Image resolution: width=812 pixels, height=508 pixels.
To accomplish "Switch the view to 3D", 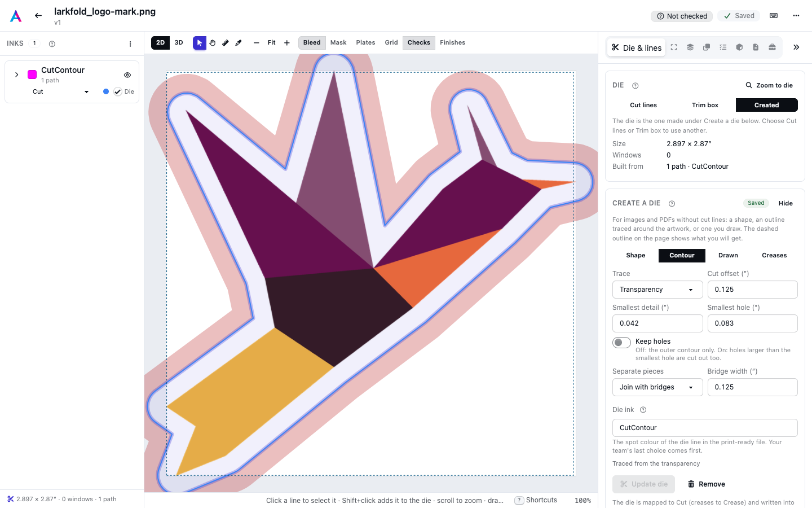I will [x=179, y=43].
